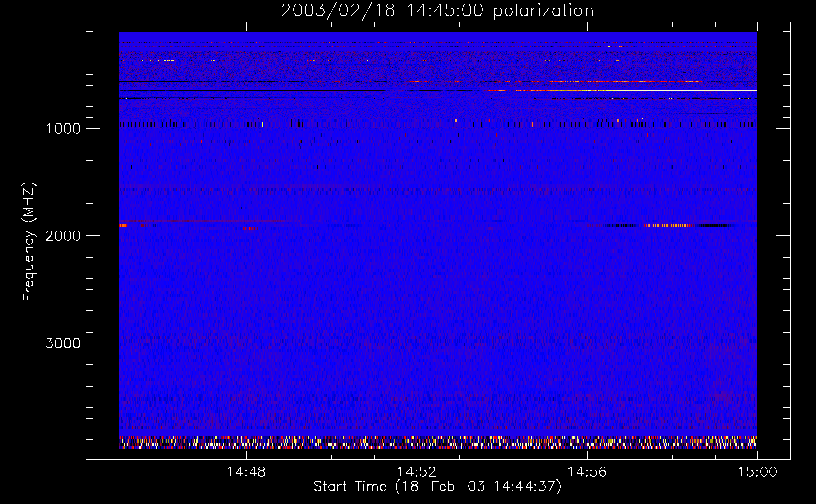Select the 'Frequency (MHZ)' y-axis label
Viewport: 816px width, 504px height.
(x=28, y=242)
